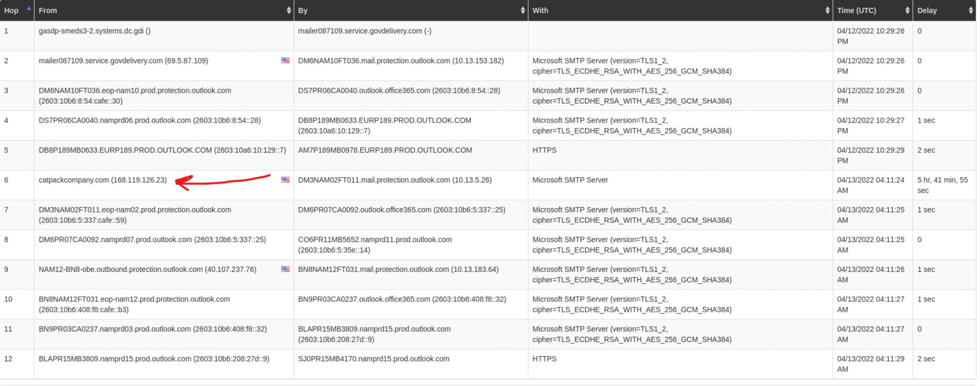Click sort arrows on the From column
Viewport: 980px width, 386px height.
coord(289,10)
